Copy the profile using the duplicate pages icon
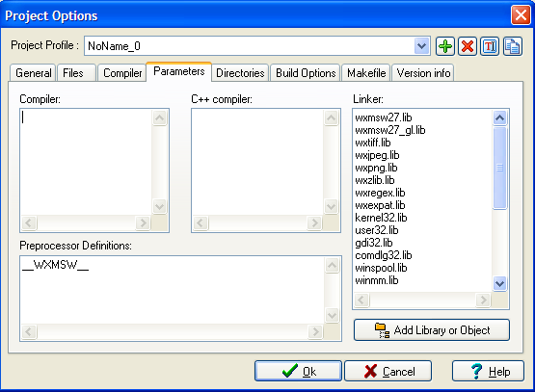This screenshot has height=392, width=535. pos(512,46)
